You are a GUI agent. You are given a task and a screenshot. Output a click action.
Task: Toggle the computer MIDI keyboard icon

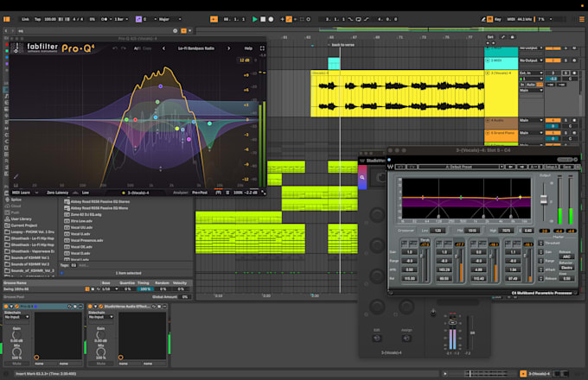coord(489,19)
